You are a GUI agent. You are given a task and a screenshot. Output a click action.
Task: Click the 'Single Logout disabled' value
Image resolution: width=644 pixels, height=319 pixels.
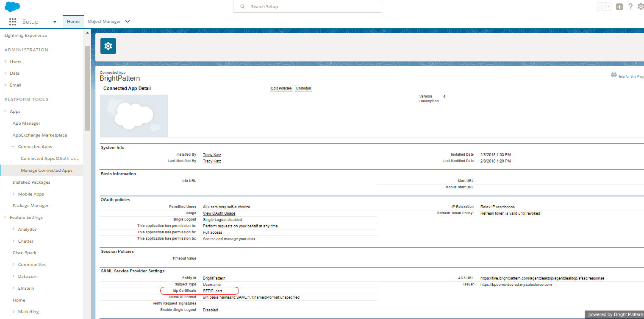click(x=222, y=220)
